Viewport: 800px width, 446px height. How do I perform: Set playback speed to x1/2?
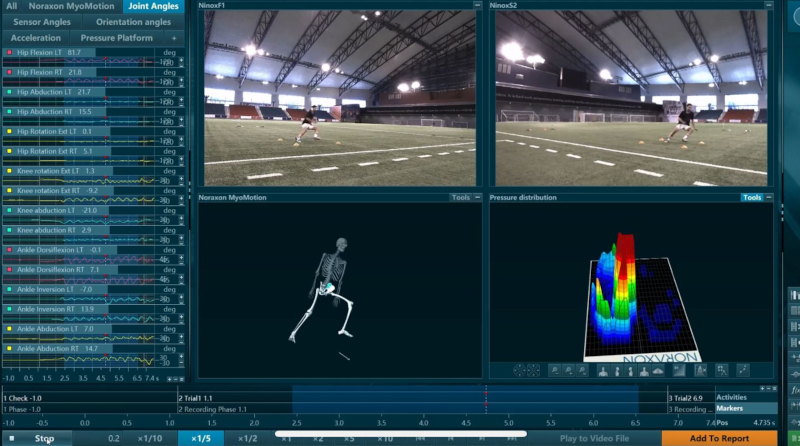(x=247, y=438)
